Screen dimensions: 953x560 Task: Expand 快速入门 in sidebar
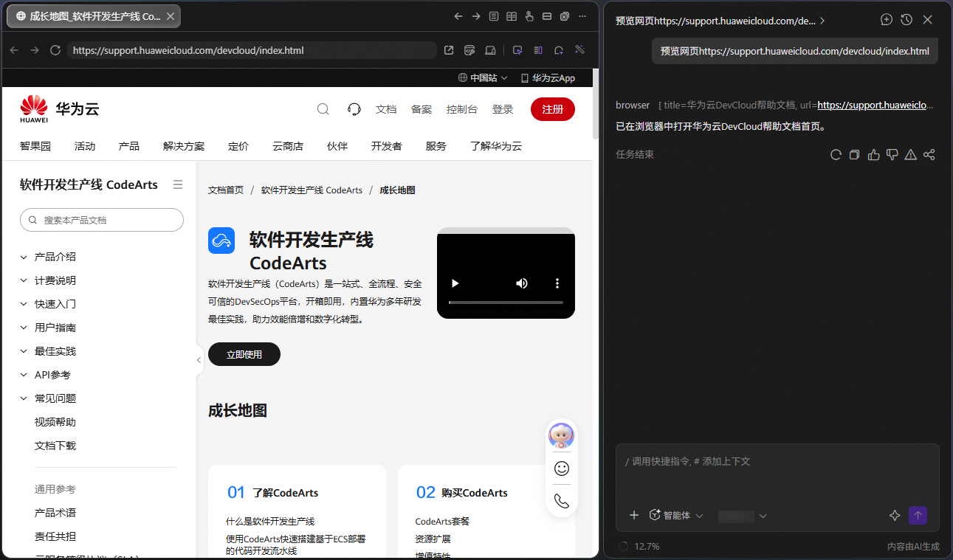23,304
